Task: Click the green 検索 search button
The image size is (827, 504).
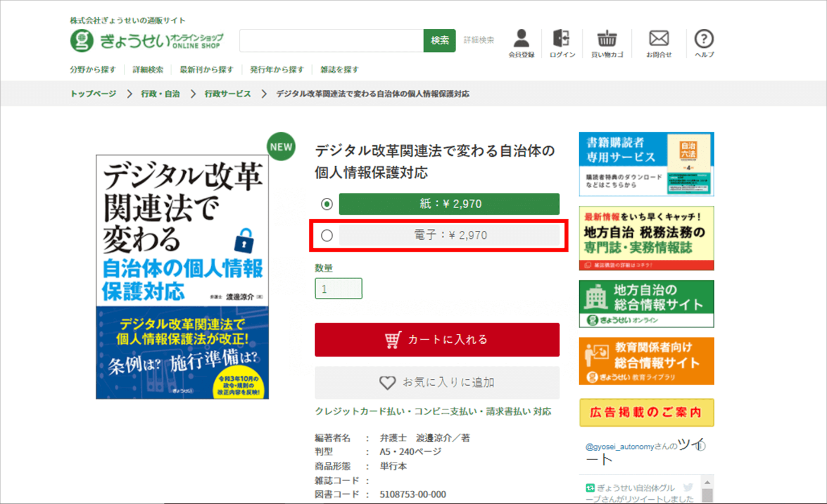Action: coord(439,40)
